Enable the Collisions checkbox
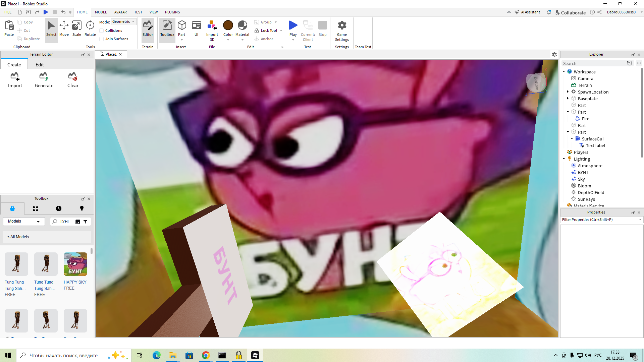The height and width of the screenshot is (362, 644). (x=102, y=31)
